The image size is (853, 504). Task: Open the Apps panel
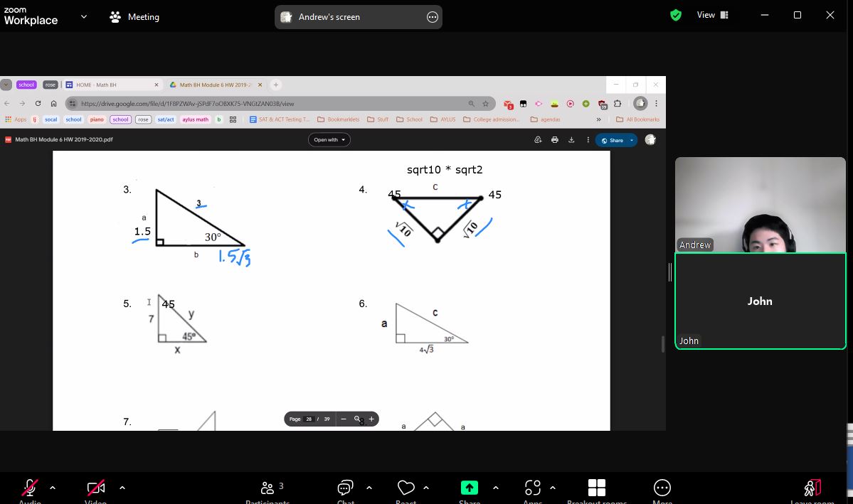pyautogui.click(x=533, y=488)
